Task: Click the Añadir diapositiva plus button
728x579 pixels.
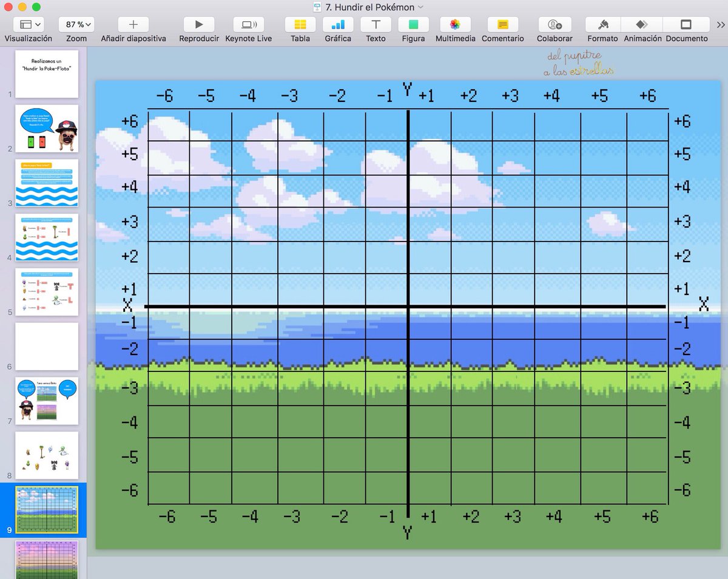Action: [x=133, y=24]
